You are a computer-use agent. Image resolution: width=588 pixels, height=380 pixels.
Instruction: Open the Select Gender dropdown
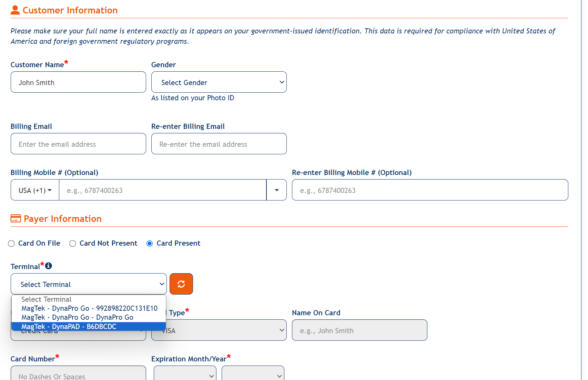219,82
